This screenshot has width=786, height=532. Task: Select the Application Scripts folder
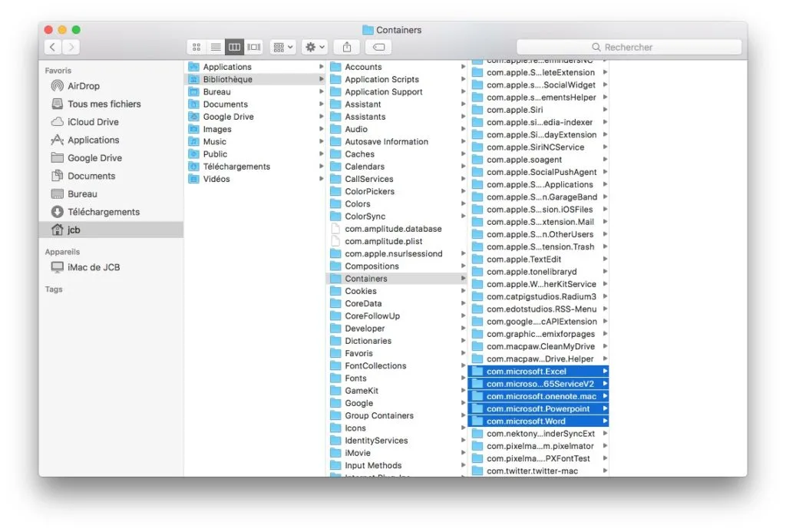(x=397, y=80)
